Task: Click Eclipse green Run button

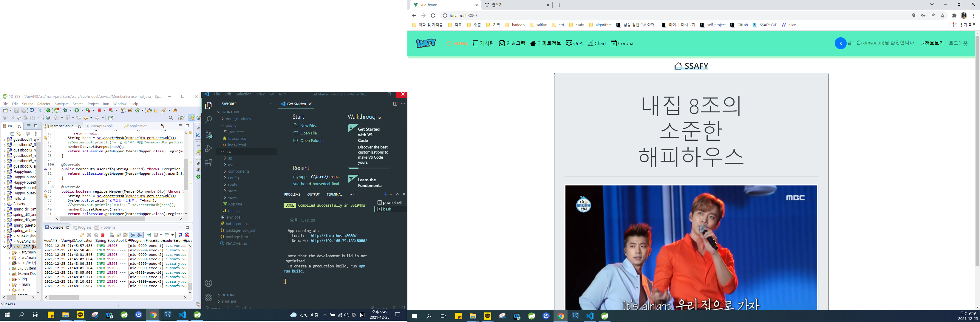Action: [x=76, y=110]
